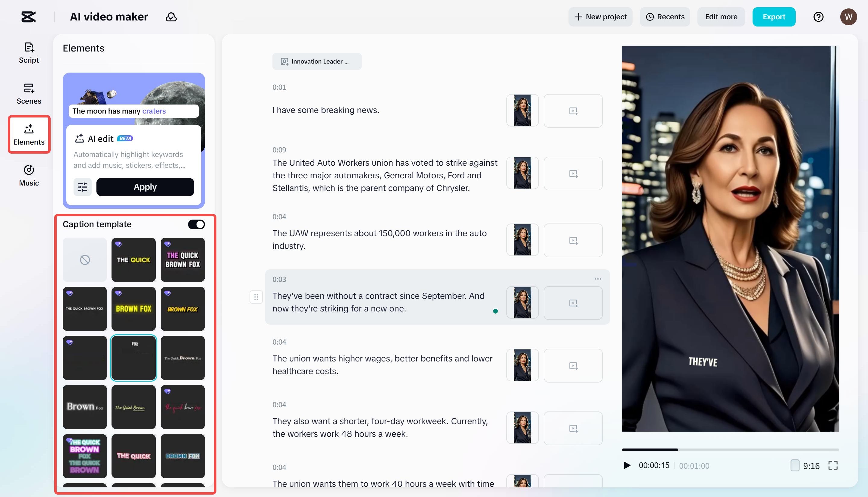This screenshot has height=497, width=868.
Task: Open the 9:16 aspect ratio selector
Action: [x=805, y=466]
